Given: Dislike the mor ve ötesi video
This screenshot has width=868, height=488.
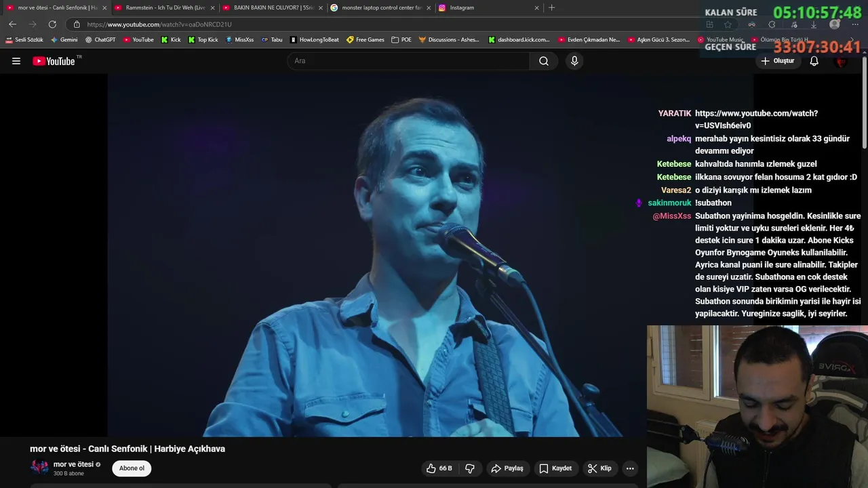Looking at the screenshot, I should [470, 468].
